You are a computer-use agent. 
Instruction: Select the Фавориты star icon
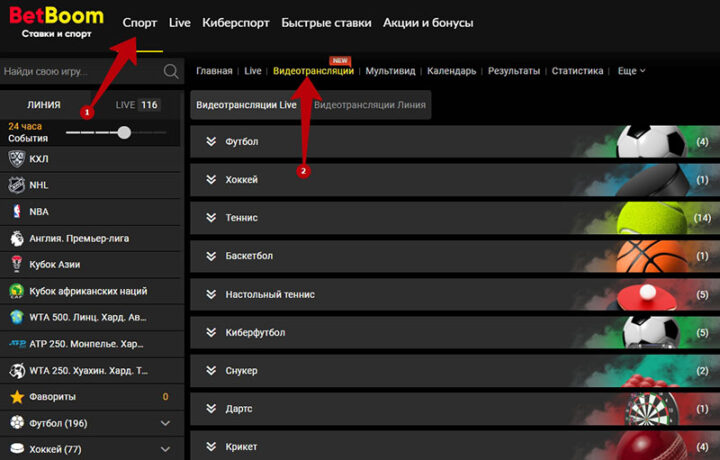point(16,396)
